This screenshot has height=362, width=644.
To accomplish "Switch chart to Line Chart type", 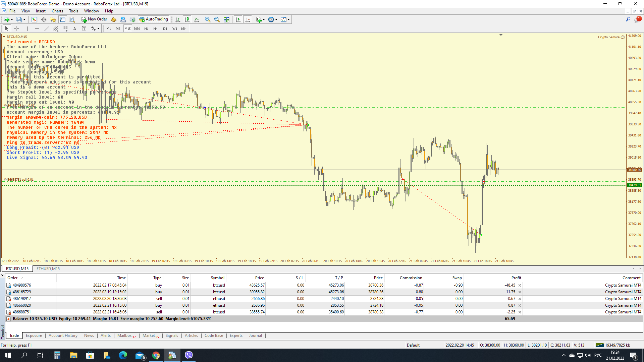I will [x=197, y=19].
